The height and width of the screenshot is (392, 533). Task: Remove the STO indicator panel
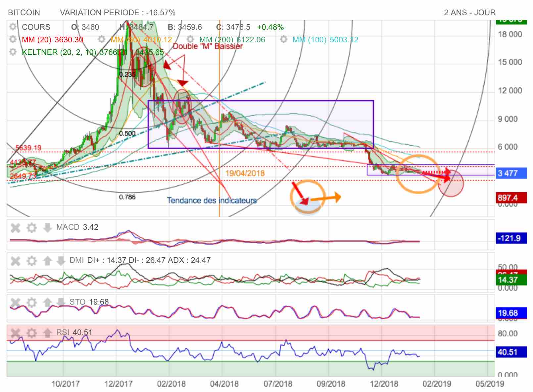[x=16, y=302]
